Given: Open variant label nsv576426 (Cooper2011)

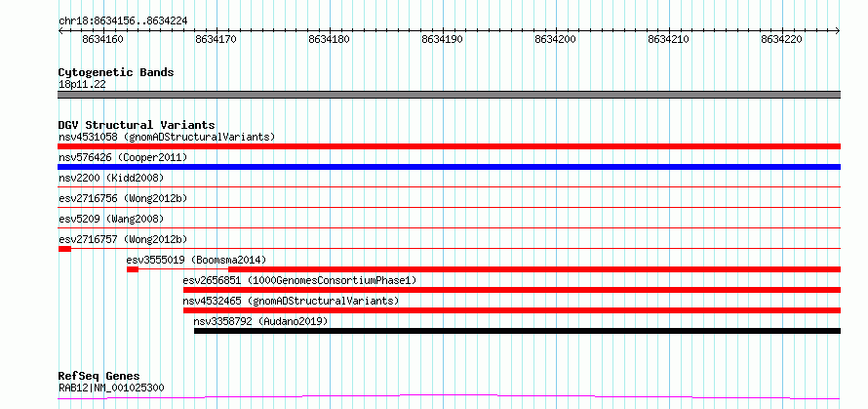Looking at the screenshot, I should click(x=123, y=158).
